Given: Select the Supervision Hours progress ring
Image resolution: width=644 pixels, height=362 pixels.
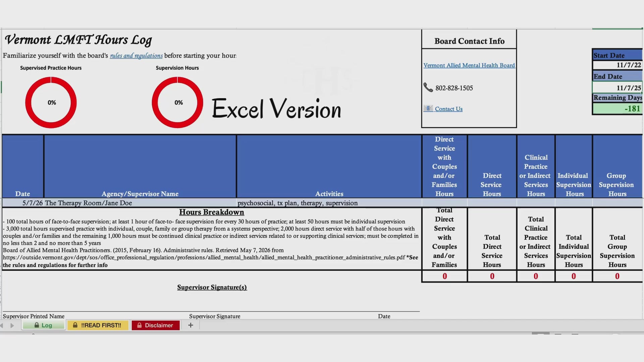Looking at the screenshot, I should 177,103.
